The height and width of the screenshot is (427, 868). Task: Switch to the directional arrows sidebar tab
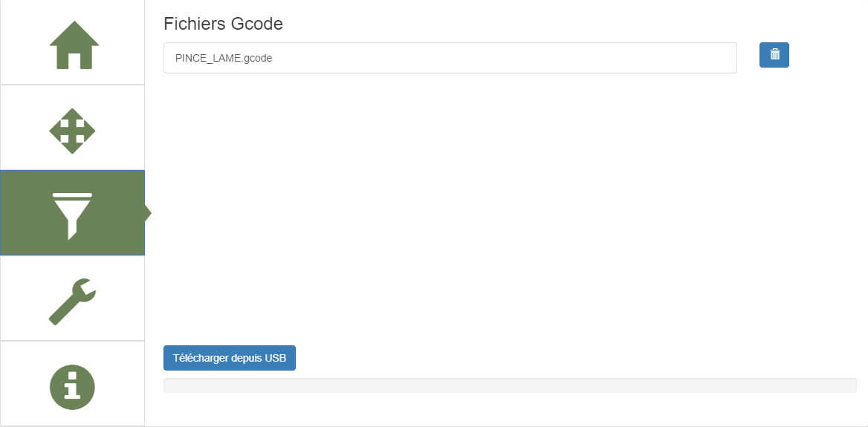[72, 131]
